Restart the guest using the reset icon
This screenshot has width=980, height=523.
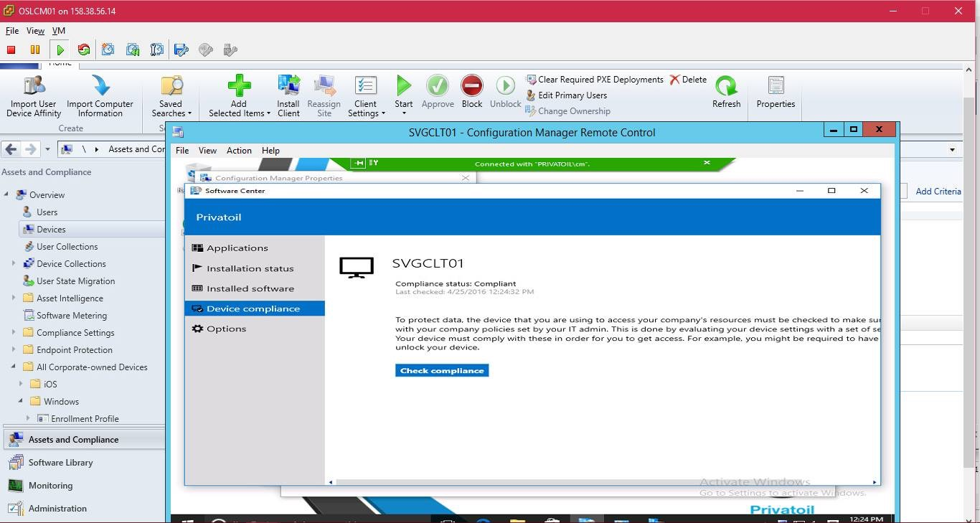click(84, 50)
